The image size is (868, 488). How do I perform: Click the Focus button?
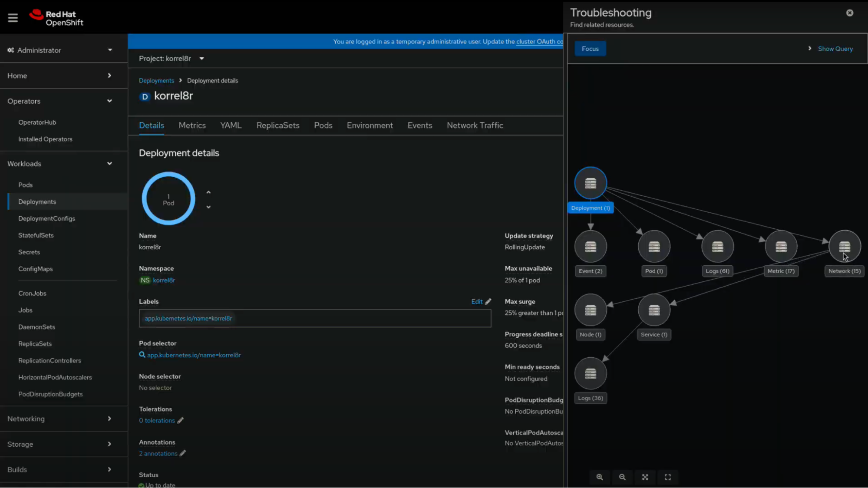[590, 49]
